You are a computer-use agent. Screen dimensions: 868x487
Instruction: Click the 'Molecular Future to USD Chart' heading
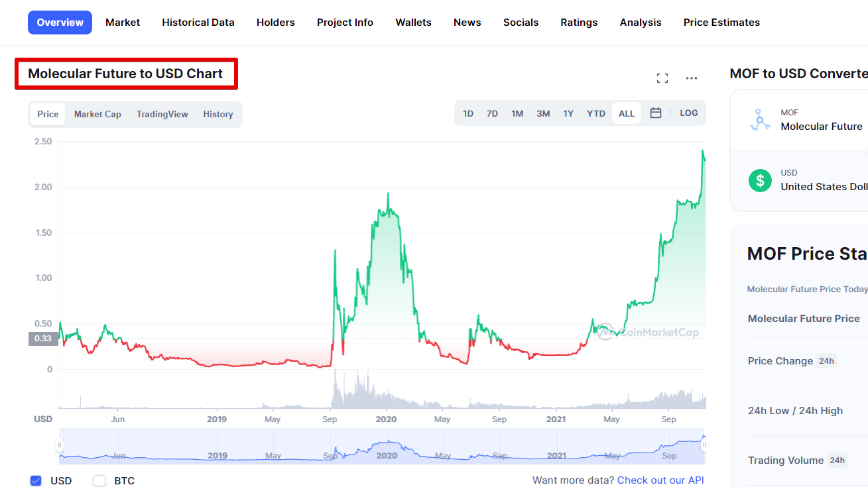click(125, 74)
